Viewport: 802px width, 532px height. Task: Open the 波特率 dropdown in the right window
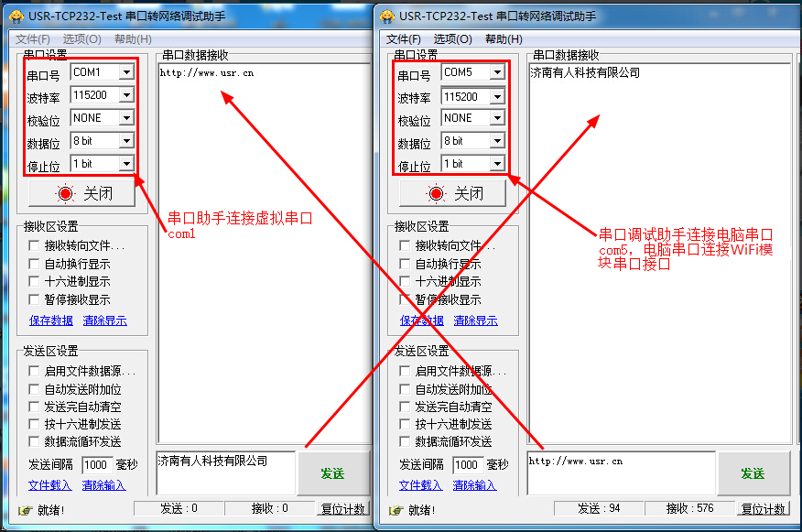pyautogui.click(x=495, y=95)
